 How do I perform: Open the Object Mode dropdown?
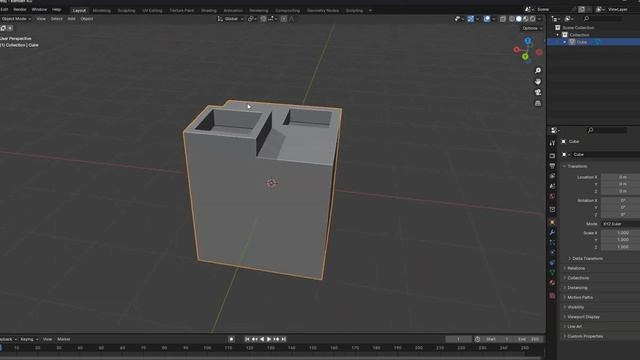point(16,19)
